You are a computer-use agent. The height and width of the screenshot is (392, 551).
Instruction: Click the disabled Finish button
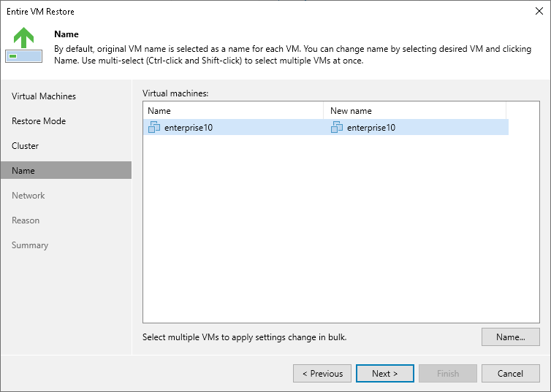[x=448, y=374]
